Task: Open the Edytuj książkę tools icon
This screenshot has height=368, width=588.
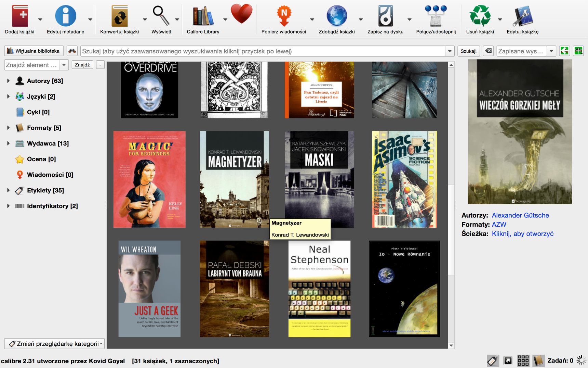Action: click(x=522, y=16)
